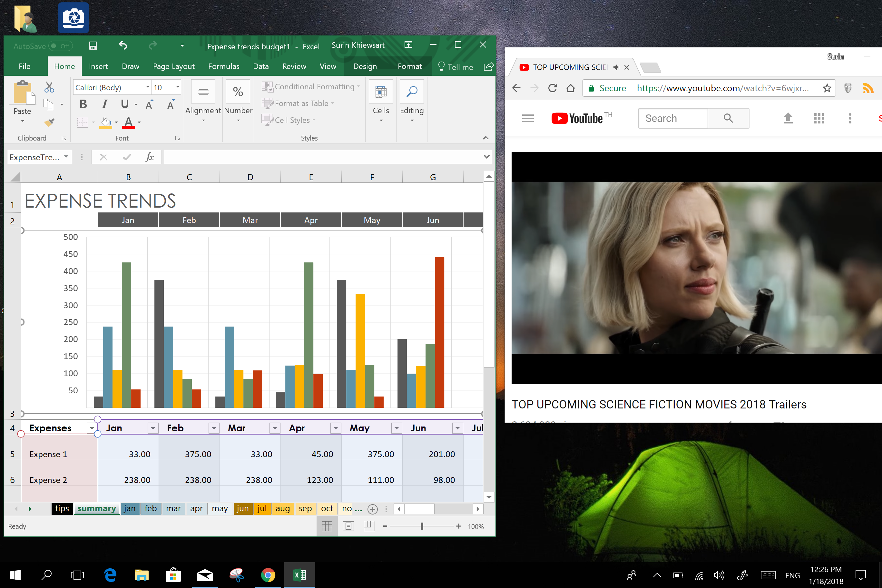This screenshot has height=588, width=882.
Task: Open YouTube settings three-dot menu
Action: coord(850,119)
